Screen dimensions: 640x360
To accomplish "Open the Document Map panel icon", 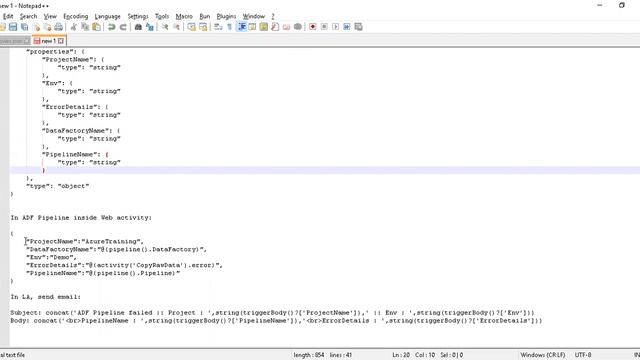I will pyautogui.click(x=264, y=27).
